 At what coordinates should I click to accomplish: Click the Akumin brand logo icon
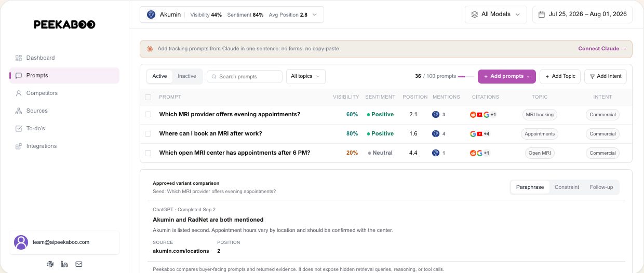pyautogui.click(x=151, y=15)
